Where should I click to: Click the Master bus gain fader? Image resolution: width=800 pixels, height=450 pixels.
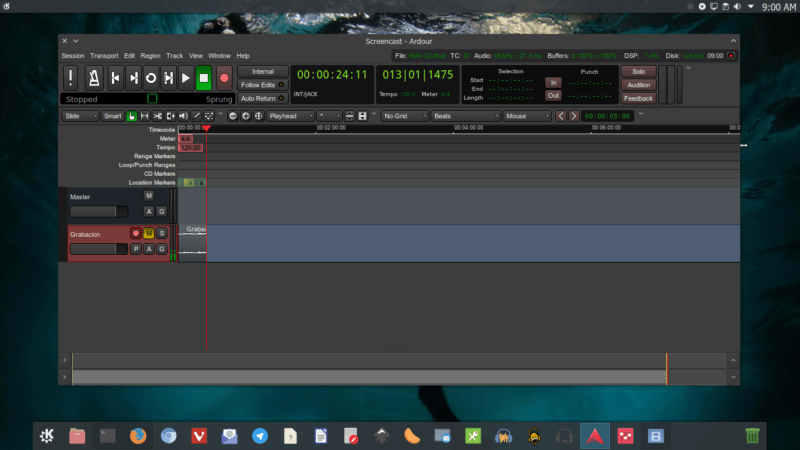99,211
